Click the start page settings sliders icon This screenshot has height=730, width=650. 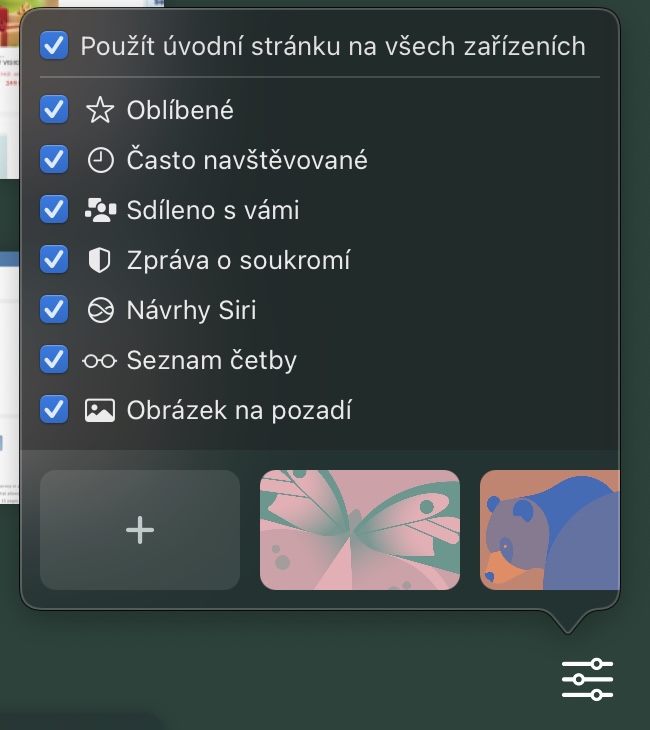[587, 680]
